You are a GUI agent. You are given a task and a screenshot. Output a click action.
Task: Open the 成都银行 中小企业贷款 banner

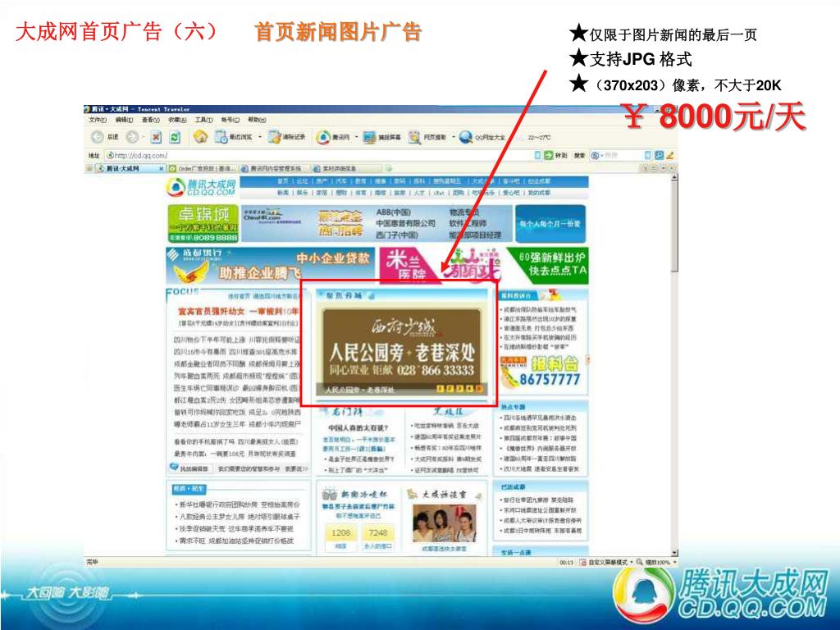[271, 265]
